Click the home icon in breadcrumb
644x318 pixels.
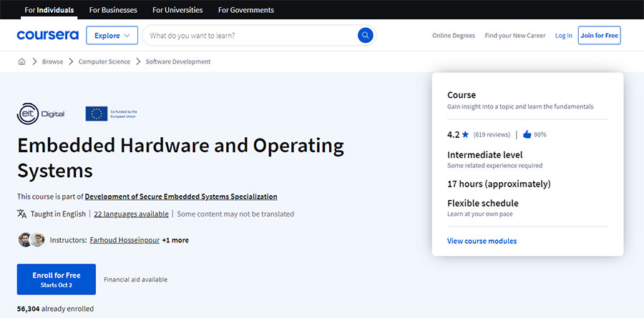click(x=21, y=61)
